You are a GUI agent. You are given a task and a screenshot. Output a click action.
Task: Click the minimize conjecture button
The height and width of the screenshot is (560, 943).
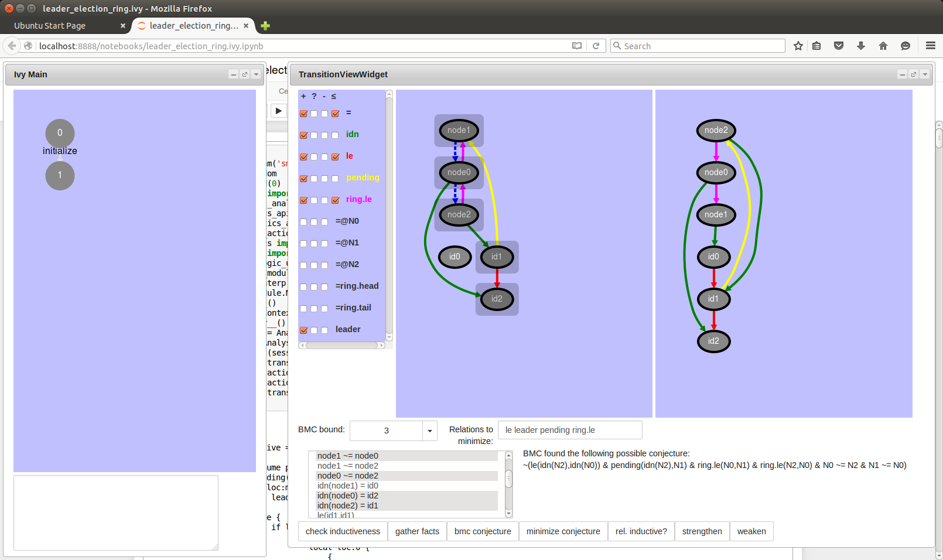point(563,531)
